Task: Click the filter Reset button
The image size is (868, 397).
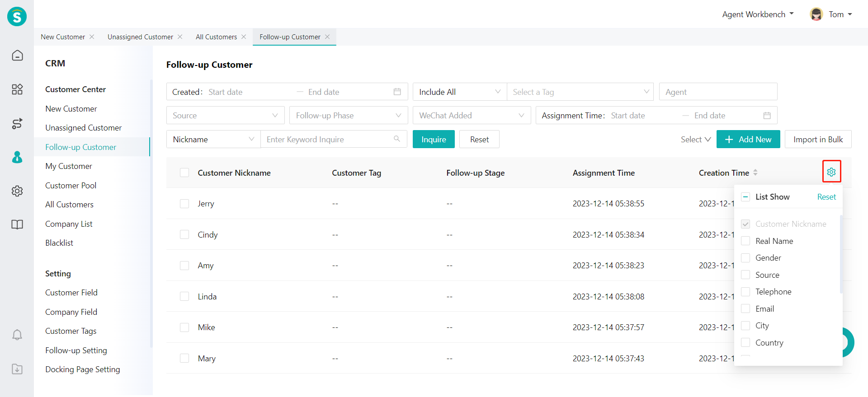Action: (x=479, y=139)
